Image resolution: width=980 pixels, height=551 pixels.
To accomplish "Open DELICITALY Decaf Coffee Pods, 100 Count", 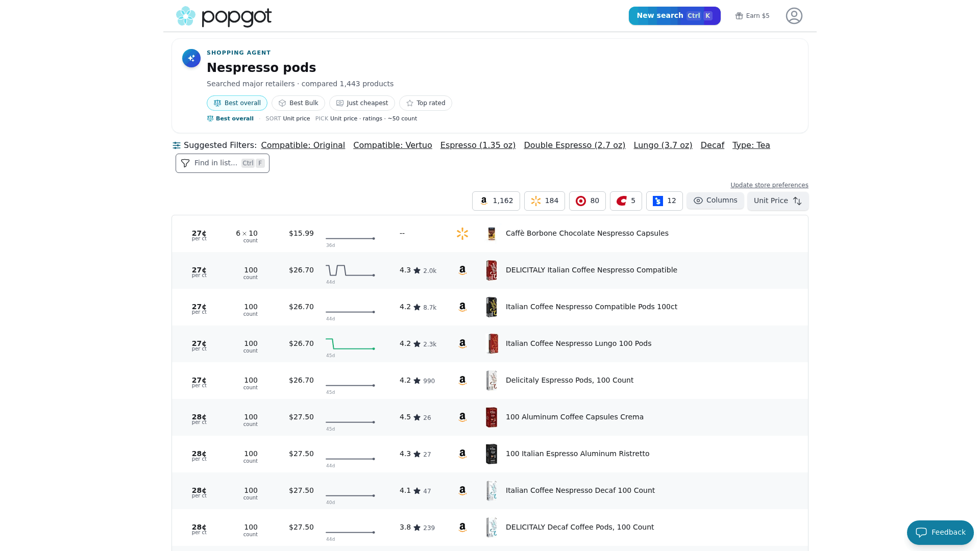I will 580,527.
